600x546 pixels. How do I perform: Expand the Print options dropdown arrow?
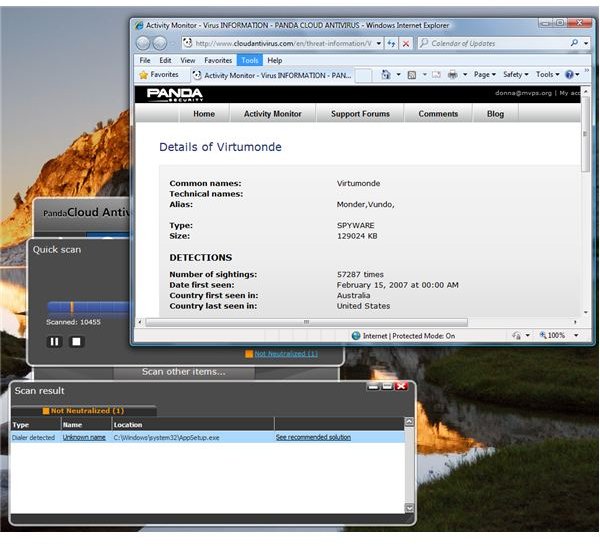click(465, 75)
